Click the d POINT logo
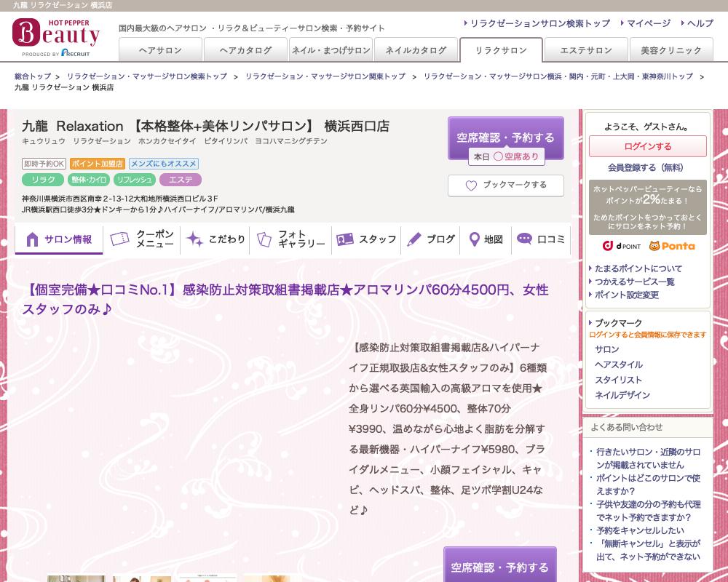The width and height of the screenshot is (728, 582). pyautogui.click(x=621, y=246)
